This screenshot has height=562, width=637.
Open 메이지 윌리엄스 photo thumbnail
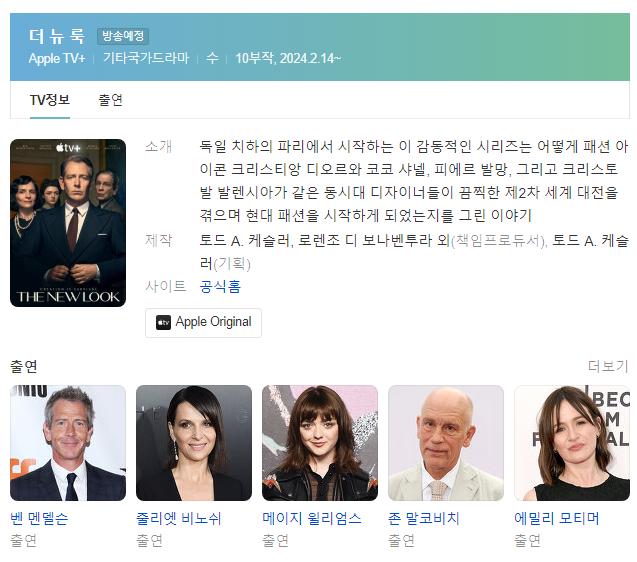click(x=320, y=443)
